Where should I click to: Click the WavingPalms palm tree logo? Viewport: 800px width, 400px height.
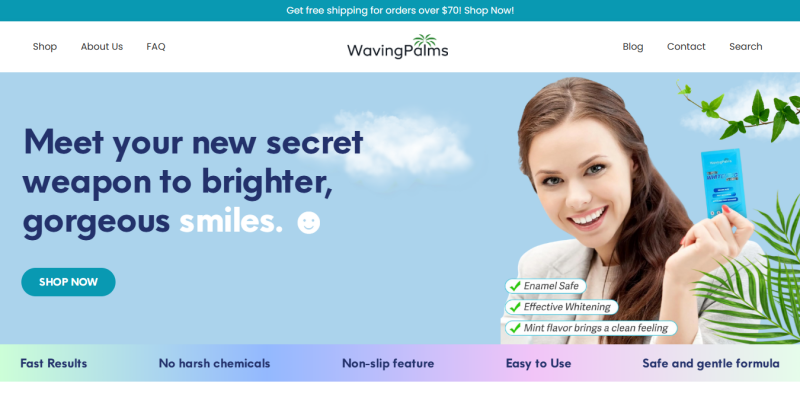click(397, 47)
